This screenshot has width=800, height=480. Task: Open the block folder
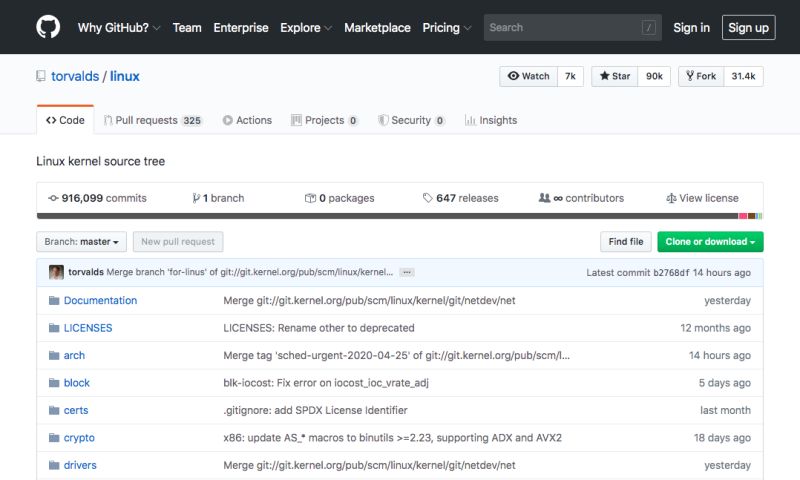pos(77,383)
